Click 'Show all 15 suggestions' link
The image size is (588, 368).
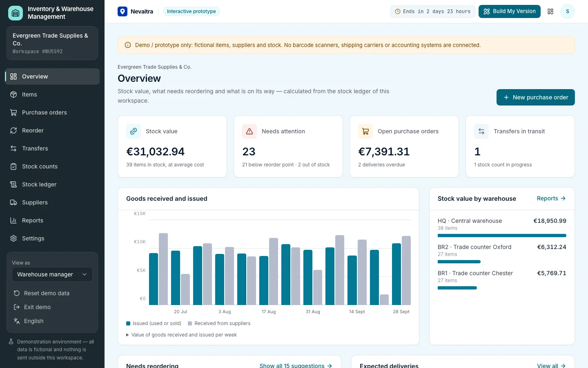tap(296, 366)
